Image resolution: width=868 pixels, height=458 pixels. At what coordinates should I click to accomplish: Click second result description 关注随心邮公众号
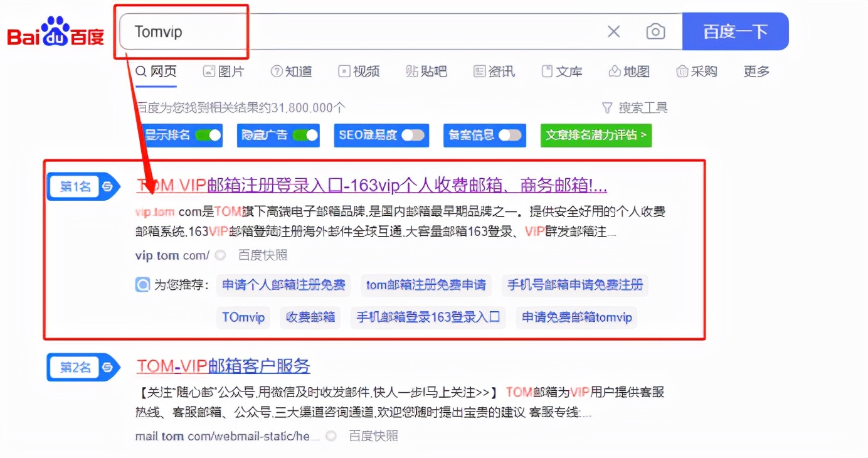[400, 403]
